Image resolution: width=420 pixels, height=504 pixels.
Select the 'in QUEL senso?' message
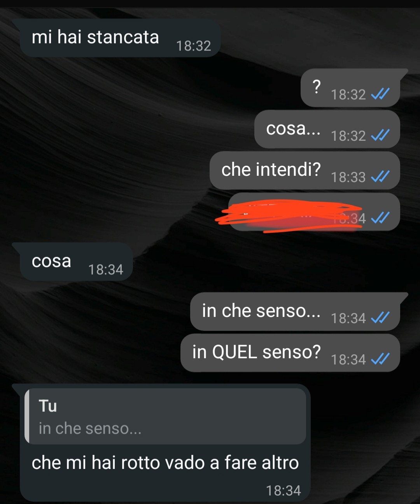(290, 353)
